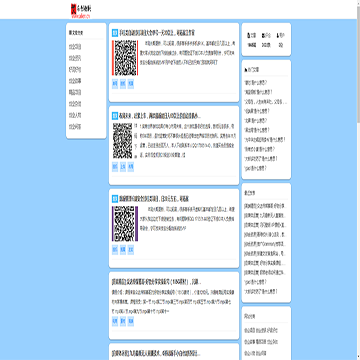Select last tag under the fourth text-only post

point(131,321)
